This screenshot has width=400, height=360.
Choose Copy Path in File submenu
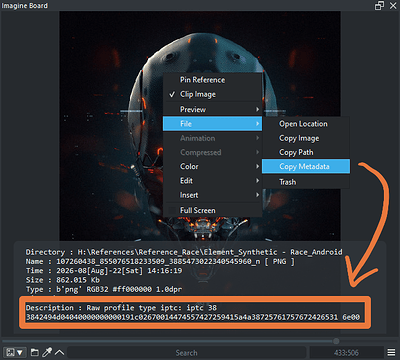(306, 152)
